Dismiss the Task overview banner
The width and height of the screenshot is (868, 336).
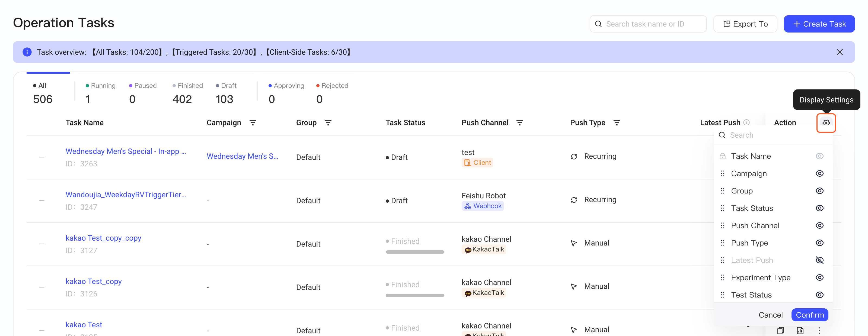pos(840,52)
